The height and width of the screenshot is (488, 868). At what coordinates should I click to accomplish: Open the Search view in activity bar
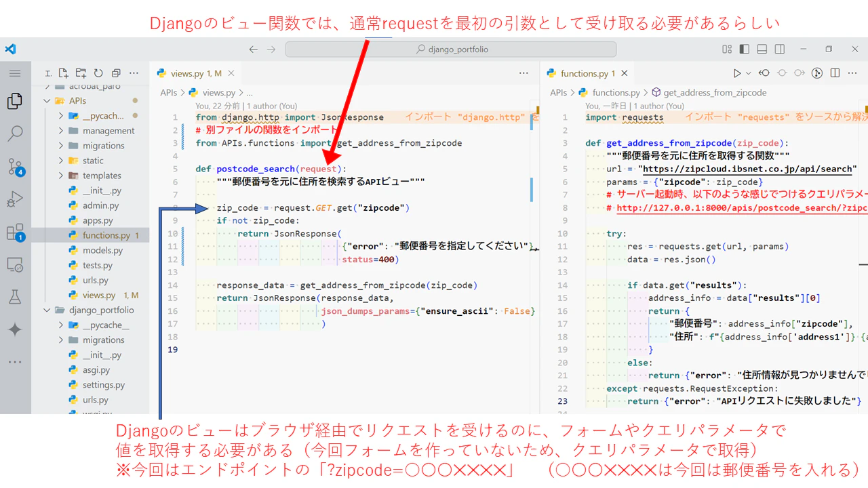15,134
